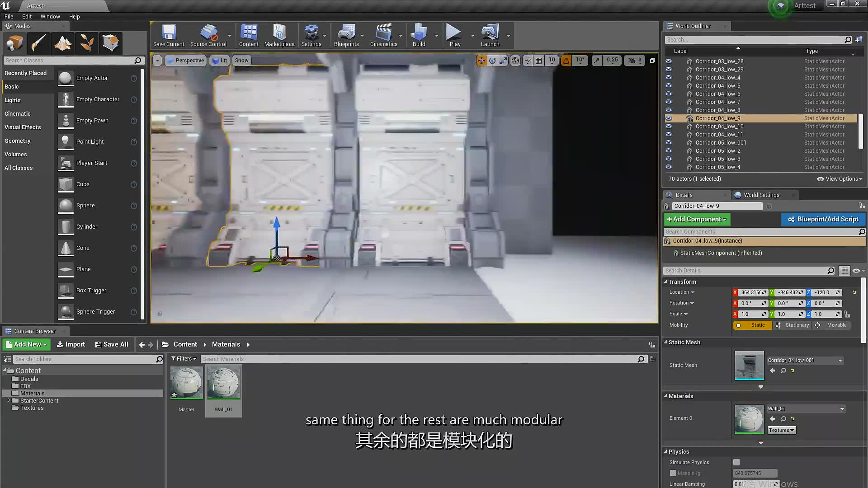Use selected asset arrow for Wall_01 material
This screenshot has width=868, height=488.
(773, 419)
